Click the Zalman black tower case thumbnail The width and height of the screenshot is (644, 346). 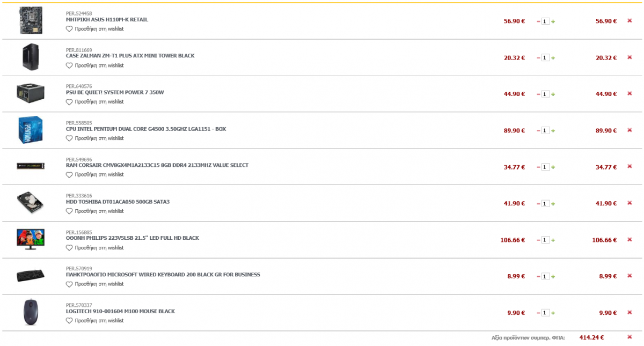click(31, 57)
